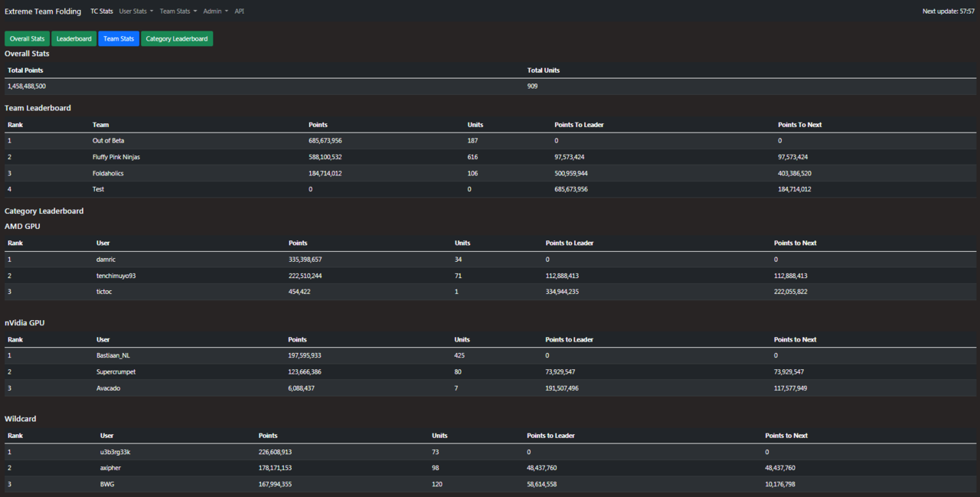Image resolution: width=980 pixels, height=497 pixels.
Task: Click the API link in navbar
Action: 240,11
